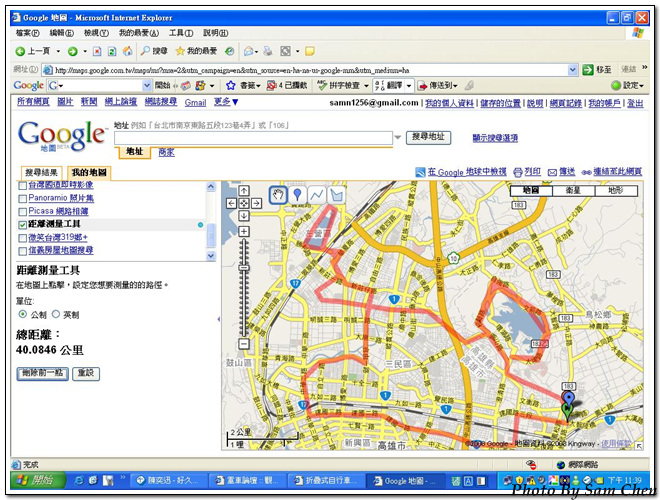Image resolution: width=660 pixels, height=500 pixels.
Task: Select the draw shape polygon tool
Action: (x=336, y=195)
